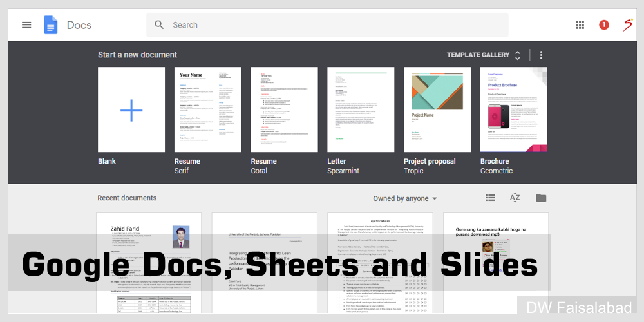
Task: Choose the Resume Coral template
Action: click(284, 109)
